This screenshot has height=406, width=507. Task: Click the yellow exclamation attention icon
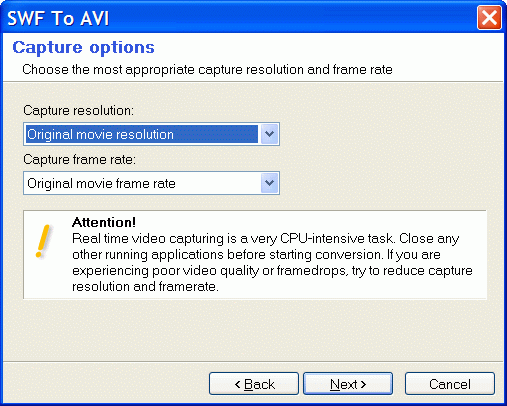click(x=43, y=241)
